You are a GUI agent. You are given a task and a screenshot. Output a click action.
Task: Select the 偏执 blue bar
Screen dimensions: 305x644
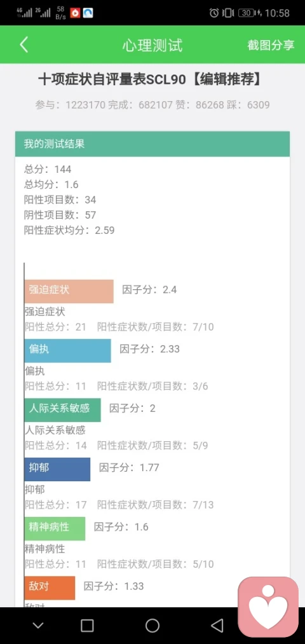tap(68, 351)
